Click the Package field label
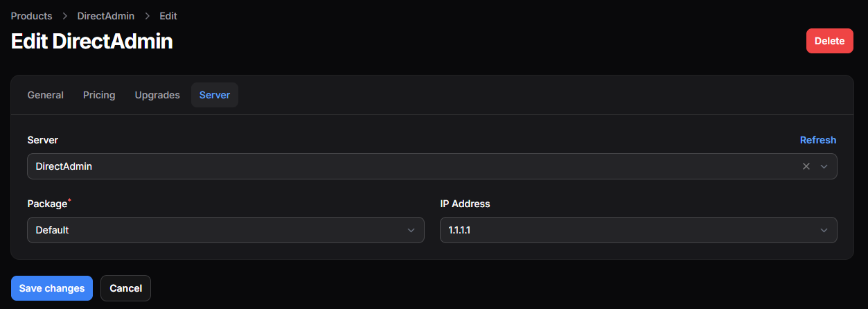Image resolution: width=868 pixels, height=309 pixels. pyautogui.click(x=47, y=204)
